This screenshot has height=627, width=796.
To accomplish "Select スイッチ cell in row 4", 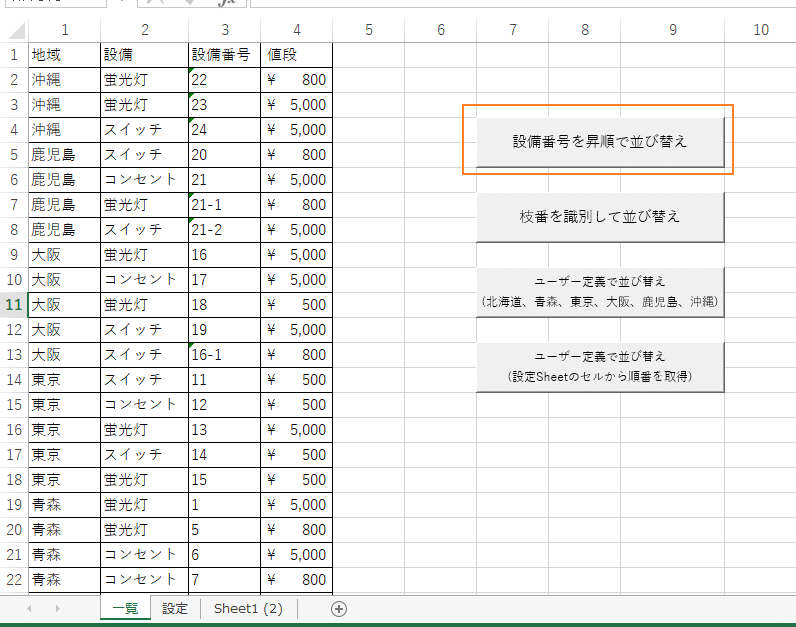I will pyautogui.click(x=145, y=129).
